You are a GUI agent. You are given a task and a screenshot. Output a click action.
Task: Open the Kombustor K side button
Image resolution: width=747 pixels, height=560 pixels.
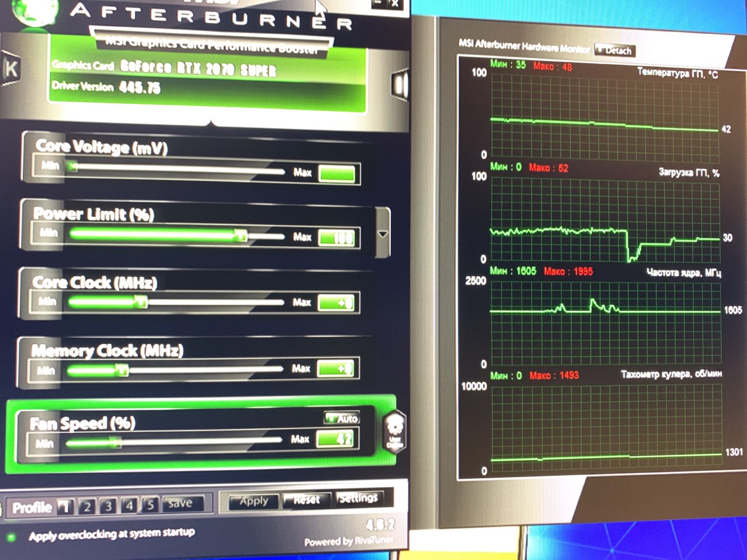click(10, 69)
